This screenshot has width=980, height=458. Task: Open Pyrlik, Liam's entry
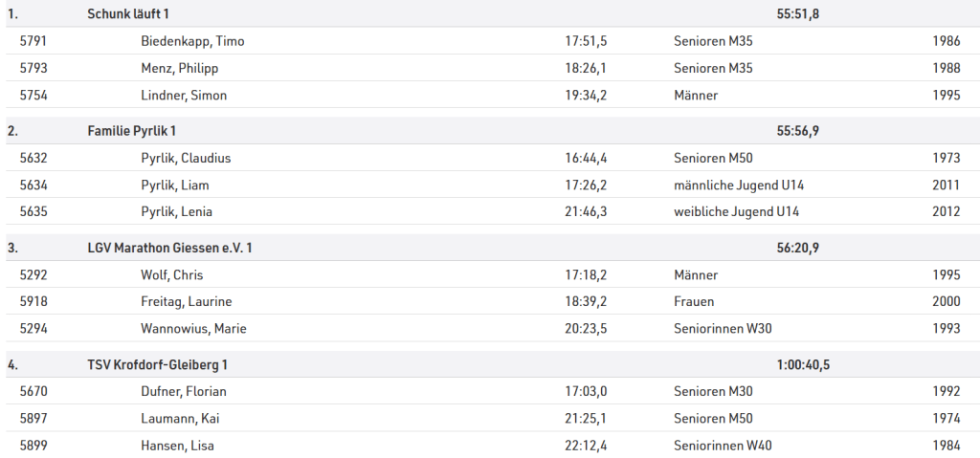(174, 185)
